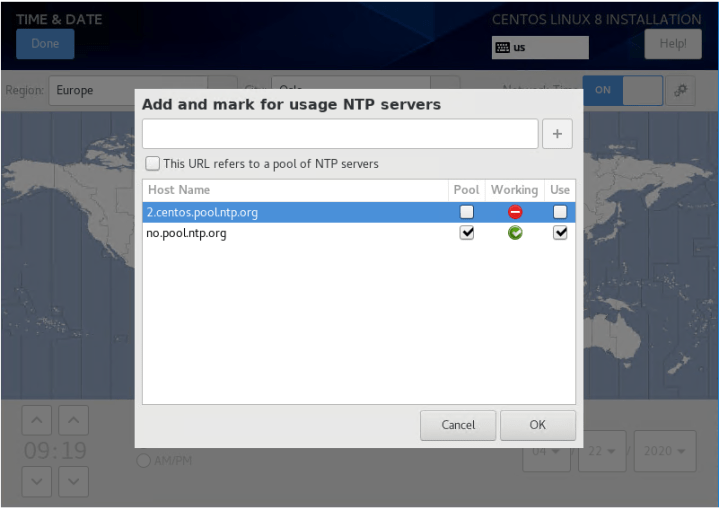Open the Region dropdown showing Europe
This screenshot has width=719, height=510.
(140, 90)
